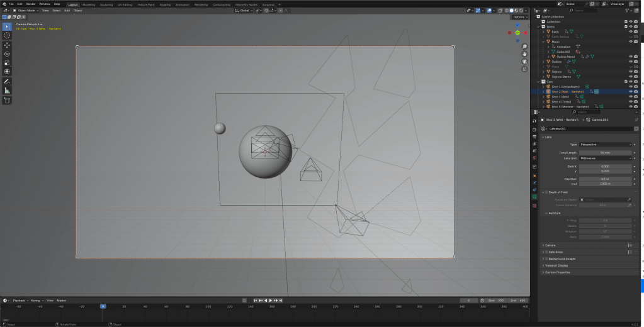Viewport: 644px width, 327px height.
Task: Open the Render menu
Action: coord(31,4)
